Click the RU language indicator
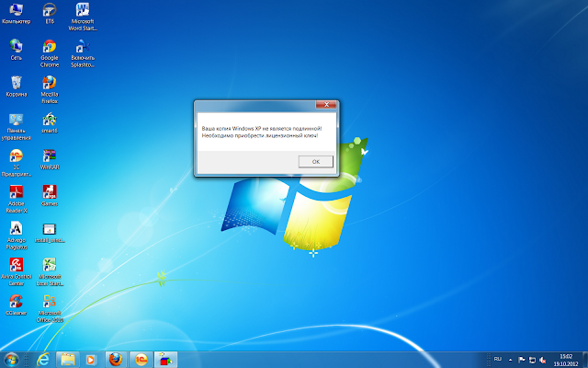Viewport: 588px width, 368px height. click(498, 360)
